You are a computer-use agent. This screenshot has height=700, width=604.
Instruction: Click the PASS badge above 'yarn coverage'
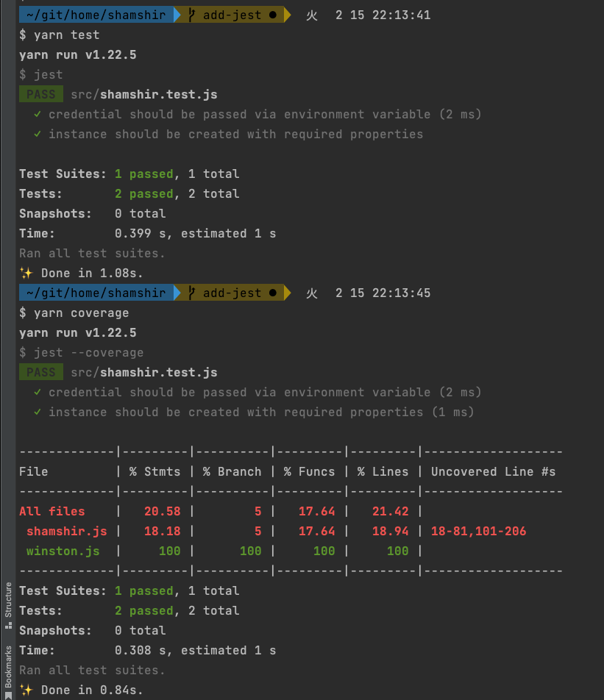click(x=41, y=95)
